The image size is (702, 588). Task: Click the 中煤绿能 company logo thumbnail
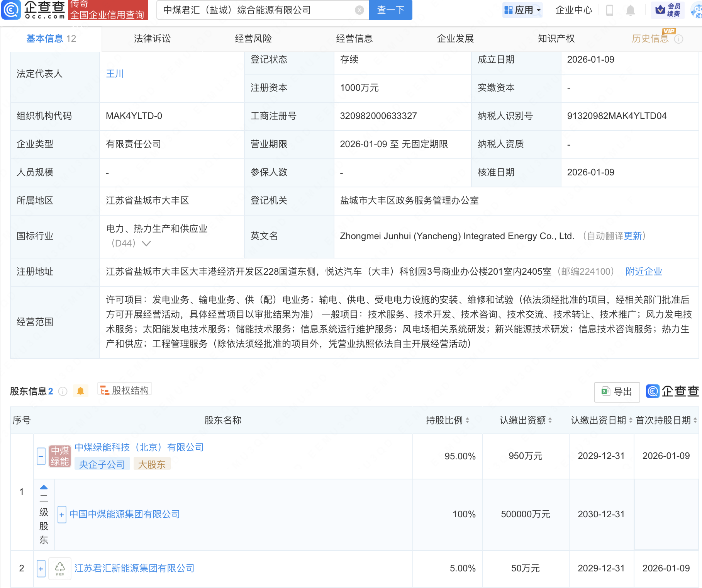(60, 456)
